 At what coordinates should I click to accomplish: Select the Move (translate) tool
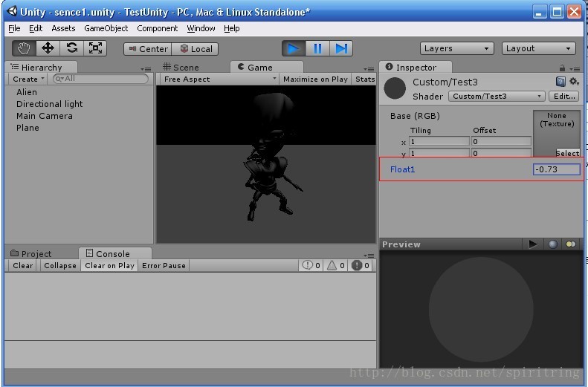click(48, 48)
